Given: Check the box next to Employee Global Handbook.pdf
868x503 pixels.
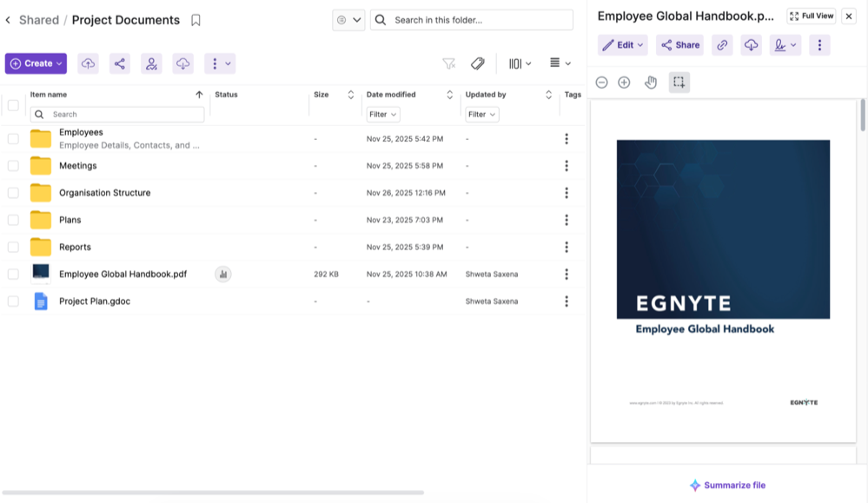Looking at the screenshot, I should point(13,274).
